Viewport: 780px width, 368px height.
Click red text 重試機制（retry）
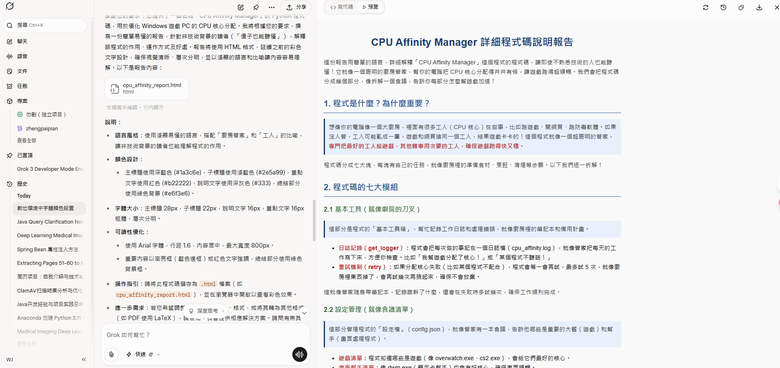click(362, 268)
